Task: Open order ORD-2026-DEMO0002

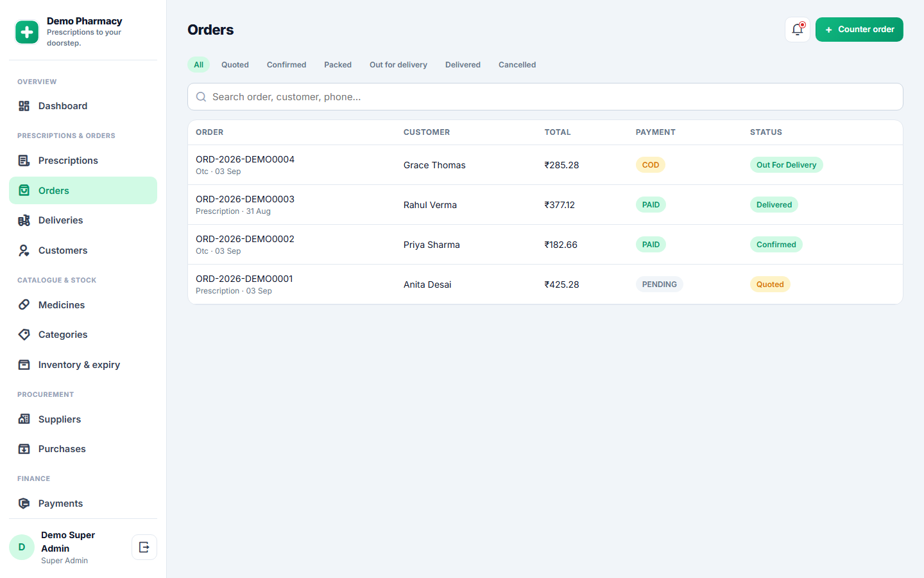Action: pyautogui.click(x=245, y=239)
